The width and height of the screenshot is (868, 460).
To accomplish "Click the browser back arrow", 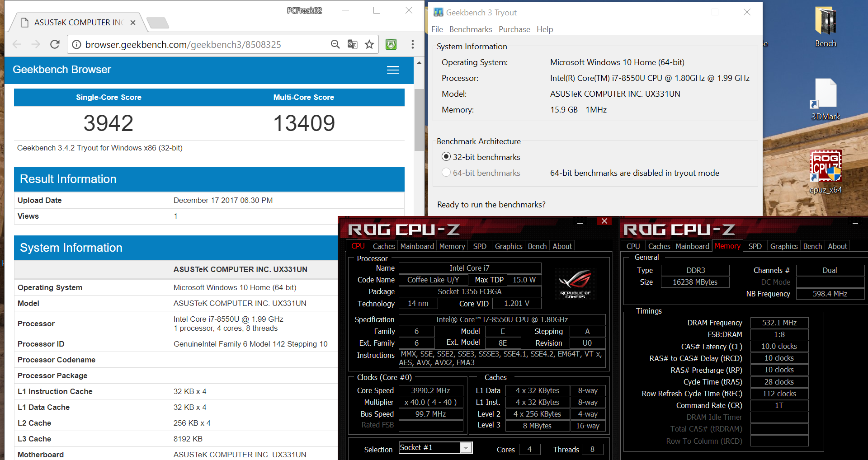I will click(x=17, y=44).
